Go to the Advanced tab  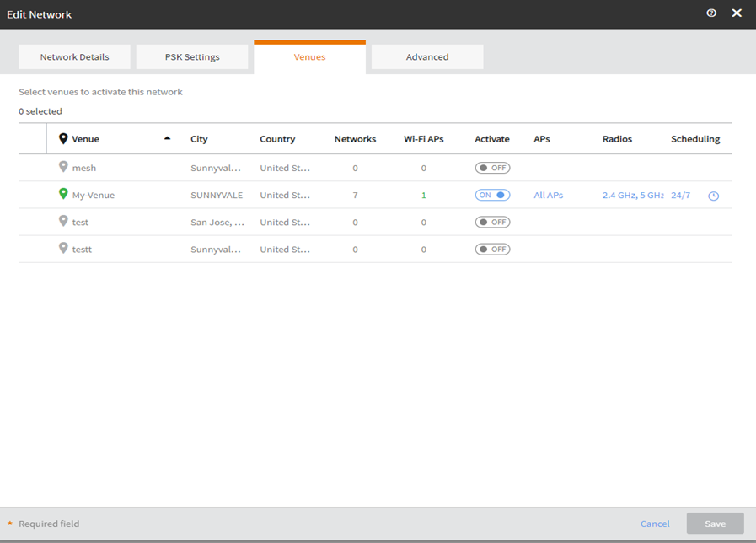[427, 57]
